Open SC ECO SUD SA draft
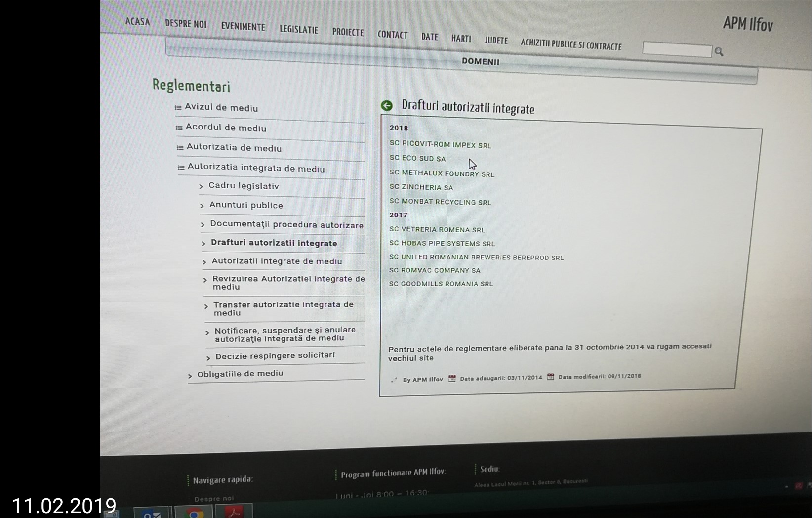 pos(417,158)
